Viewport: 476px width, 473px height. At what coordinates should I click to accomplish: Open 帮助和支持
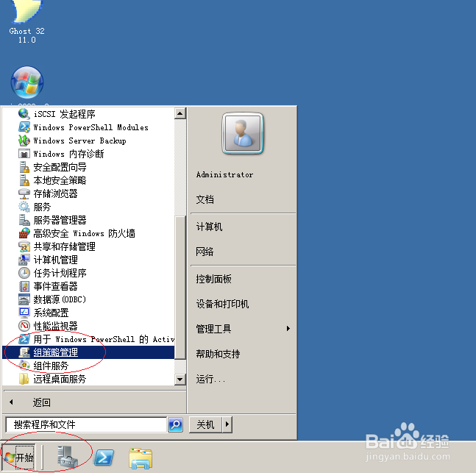[x=218, y=354]
